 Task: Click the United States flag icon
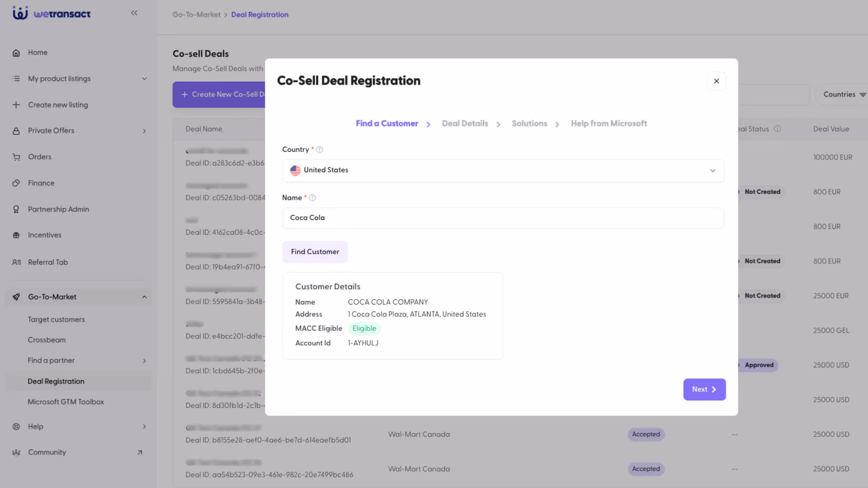point(296,170)
